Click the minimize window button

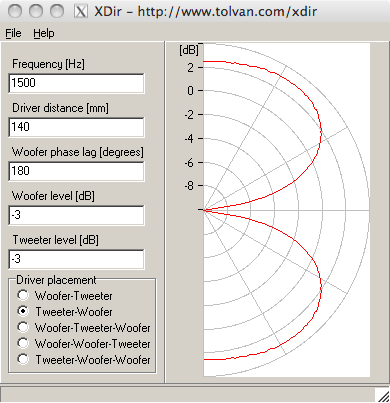coord(36,11)
